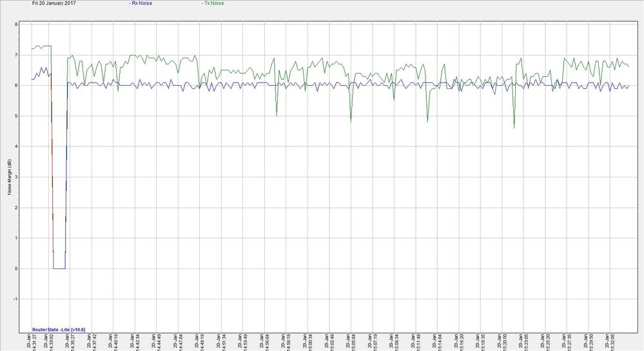Click the 'RouterStats -Lite [v10.6]' label
The width and height of the screenshot is (644, 351).
click(x=59, y=330)
